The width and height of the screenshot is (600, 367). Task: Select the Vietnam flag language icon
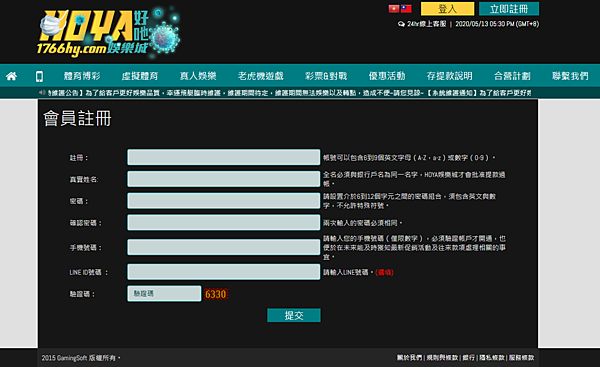[x=394, y=8]
